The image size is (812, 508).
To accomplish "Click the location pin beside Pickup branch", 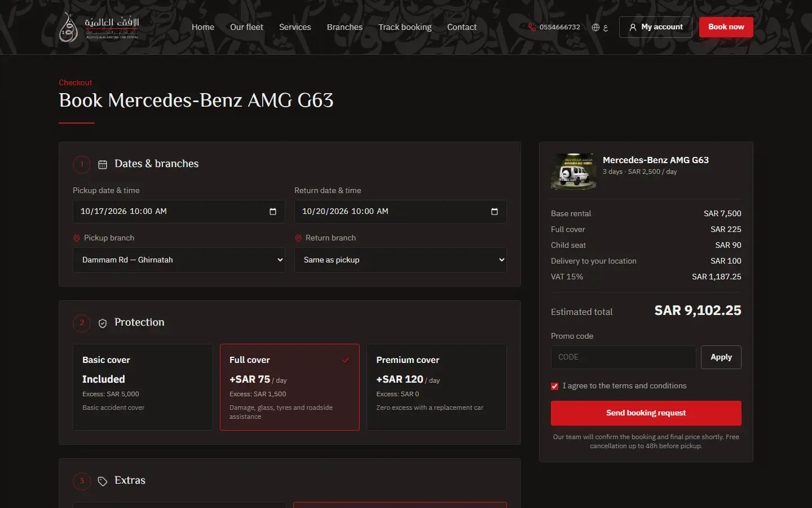I will (77, 238).
